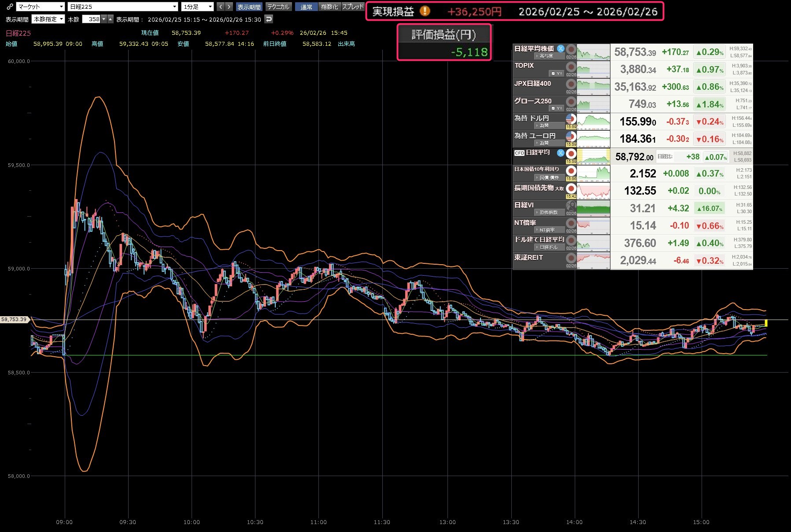Click the reset display period return icon
The width and height of the screenshot is (791, 532).
coord(269,19)
